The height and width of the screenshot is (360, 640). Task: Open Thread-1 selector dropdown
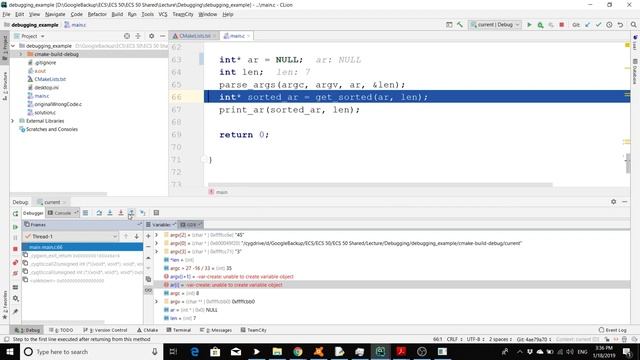[x=70, y=236]
